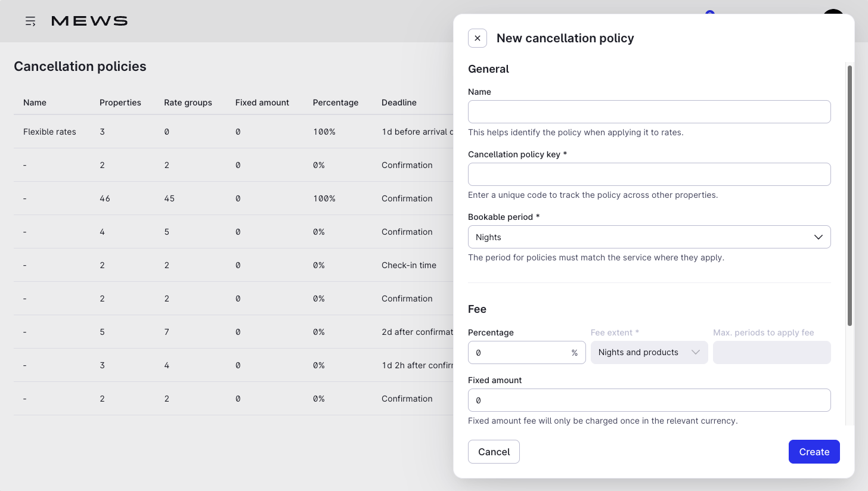This screenshot has height=491, width=868.
Task: Open the Bookable period dropdown
Action: (x=649, y=237)
